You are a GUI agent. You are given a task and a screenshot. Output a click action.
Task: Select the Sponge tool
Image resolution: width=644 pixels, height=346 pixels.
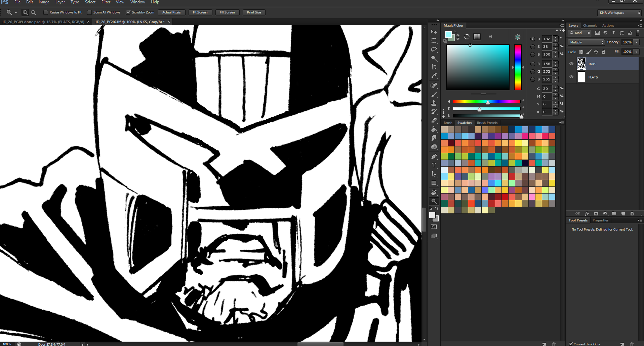pos(434,147)
